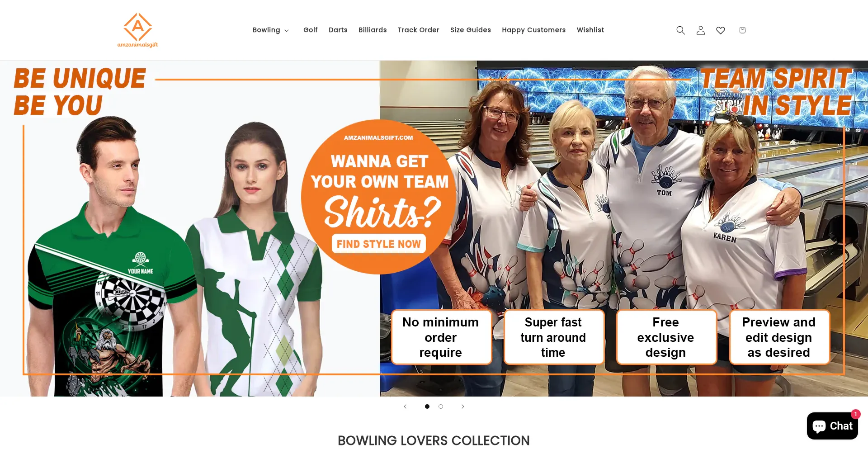Select the first slideshow dot
868x449 pixels.
(x=427, y=406)
